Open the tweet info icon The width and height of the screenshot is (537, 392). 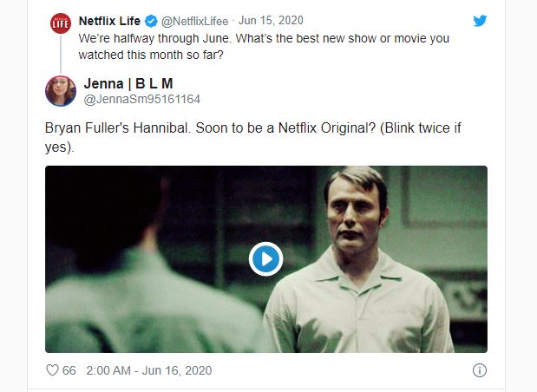point(479,370)
